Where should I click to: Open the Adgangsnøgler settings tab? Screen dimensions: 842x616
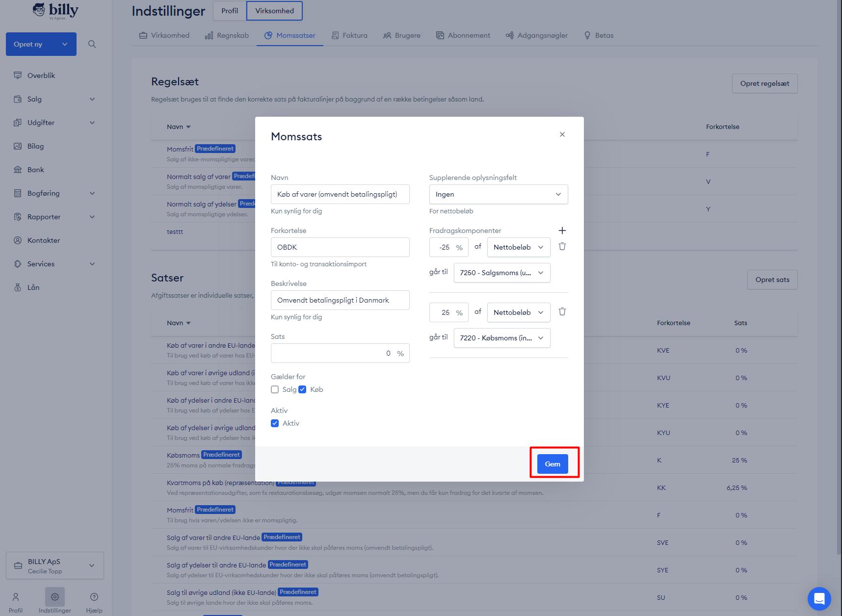[x=537, y=35]
